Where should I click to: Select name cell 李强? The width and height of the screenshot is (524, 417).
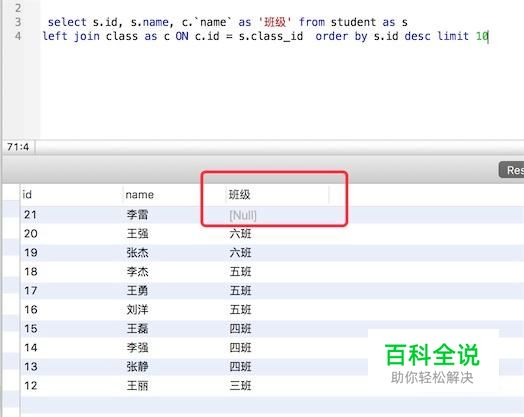[x=137, y=348]
